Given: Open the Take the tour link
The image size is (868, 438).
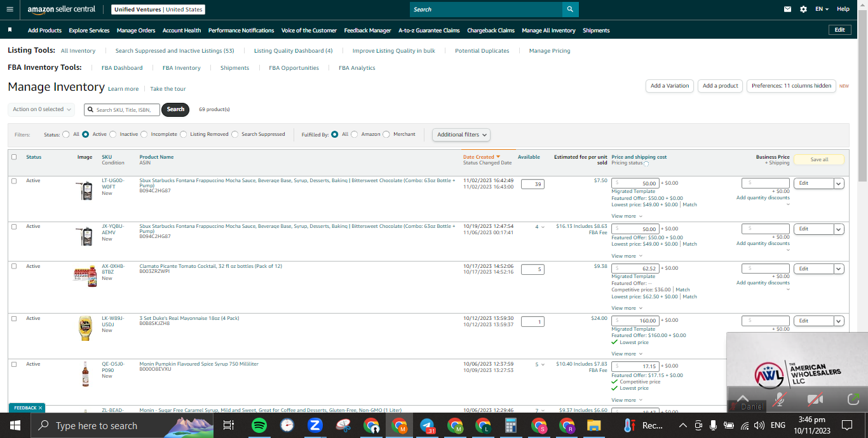Looking at the screenshot, I should 168,89.
